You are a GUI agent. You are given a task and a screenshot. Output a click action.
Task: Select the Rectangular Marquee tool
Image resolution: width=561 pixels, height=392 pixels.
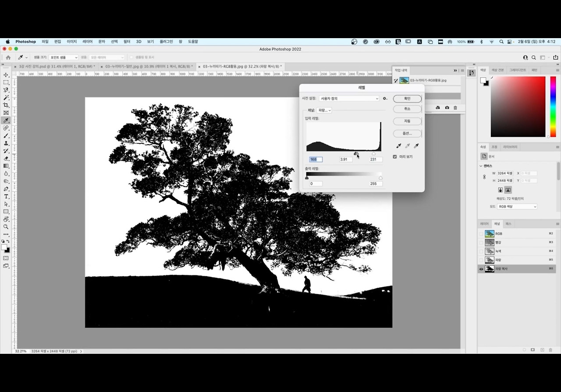point(6,82)
